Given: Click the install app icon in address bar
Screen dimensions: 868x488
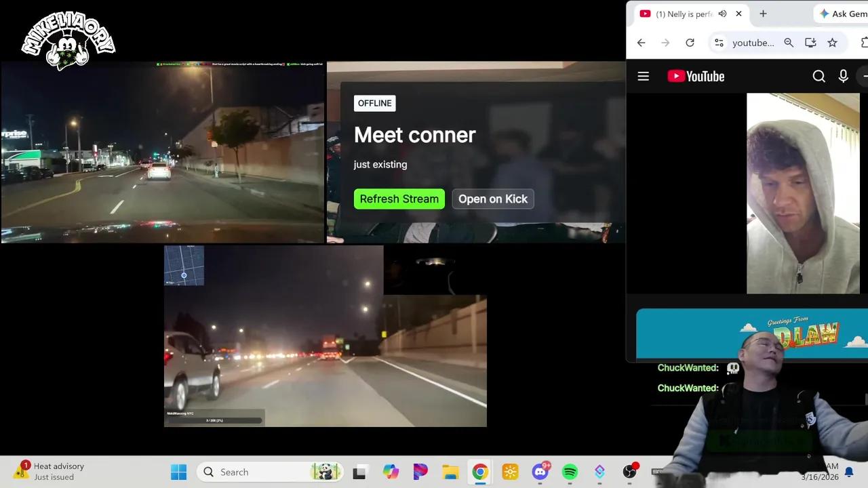Looking at the screenshot, I should pyautogui.click(x=810, y=43).
